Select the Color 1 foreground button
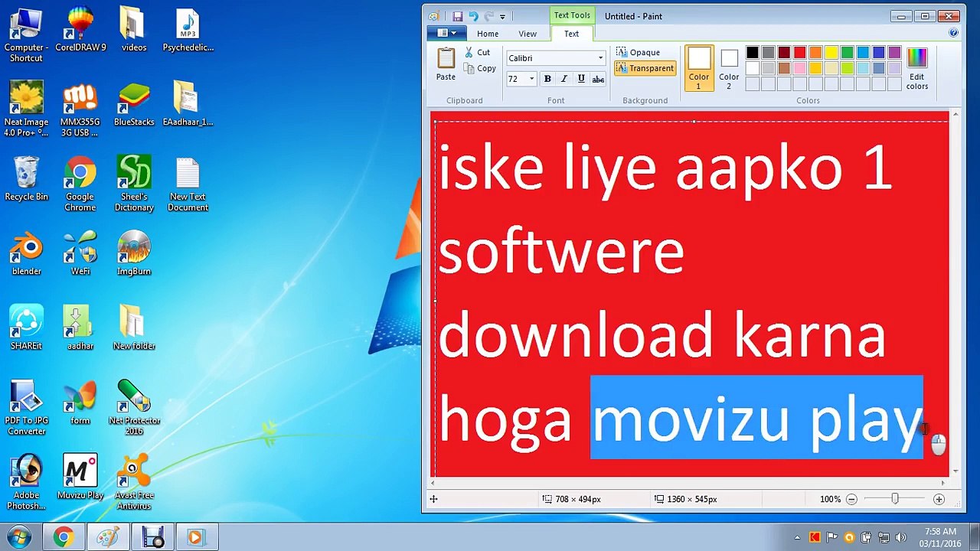This screenshot has width=980, height=551. (x=698, y=68)
